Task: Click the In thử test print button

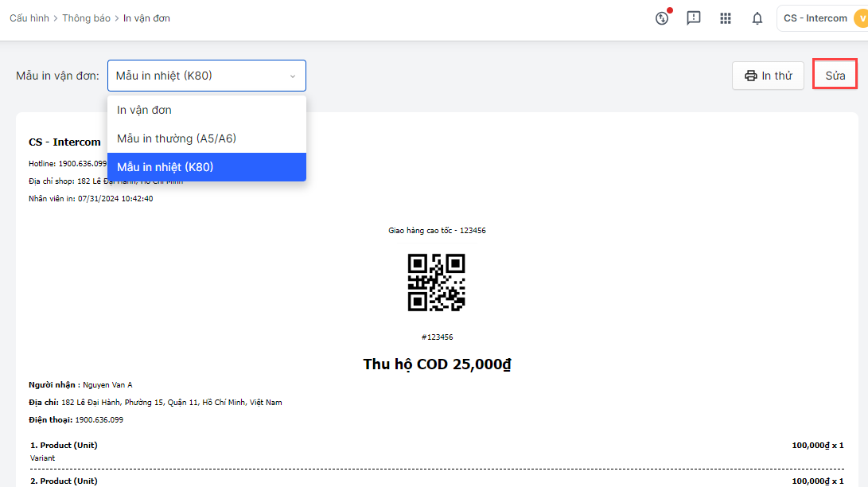Action: [768, 76]
